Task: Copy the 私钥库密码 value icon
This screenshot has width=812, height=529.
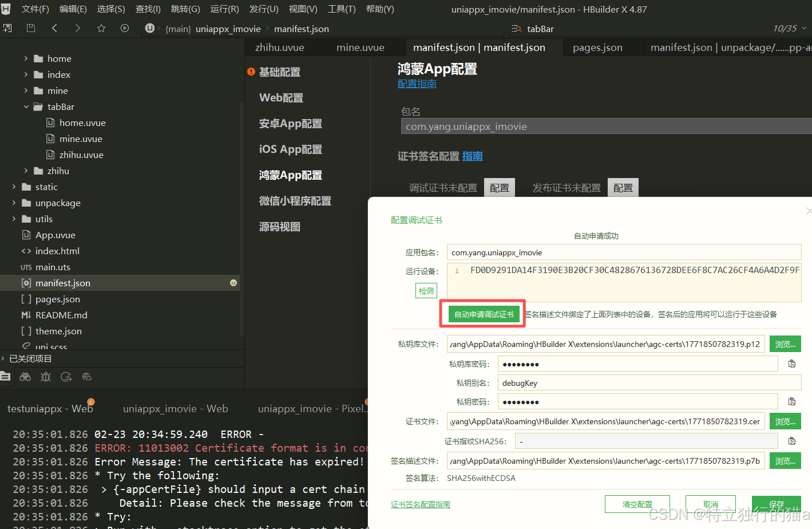Action: (792, 364)
